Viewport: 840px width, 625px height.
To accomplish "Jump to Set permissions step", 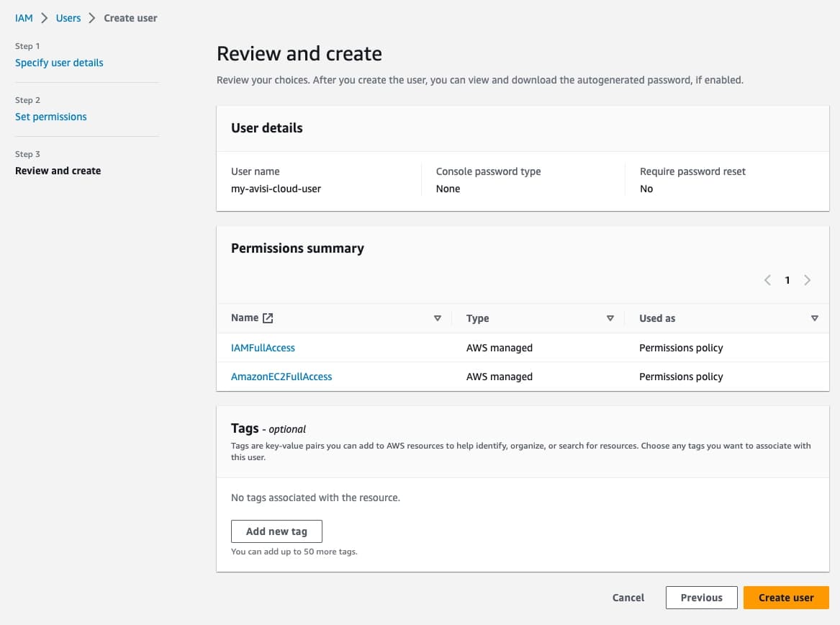I will (x=51, y=116).
